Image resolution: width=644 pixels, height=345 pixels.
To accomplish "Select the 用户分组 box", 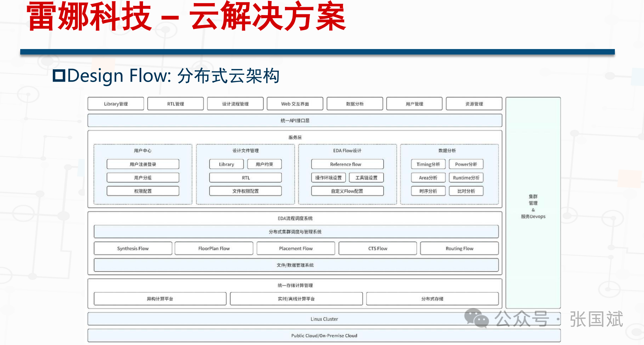I will point(143,178).
